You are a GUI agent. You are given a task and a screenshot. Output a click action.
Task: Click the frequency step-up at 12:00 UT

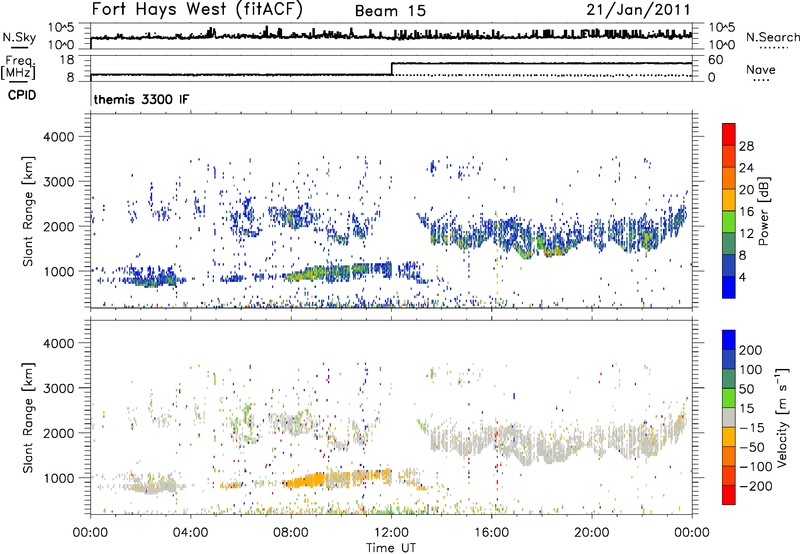(x=392, y=69)
